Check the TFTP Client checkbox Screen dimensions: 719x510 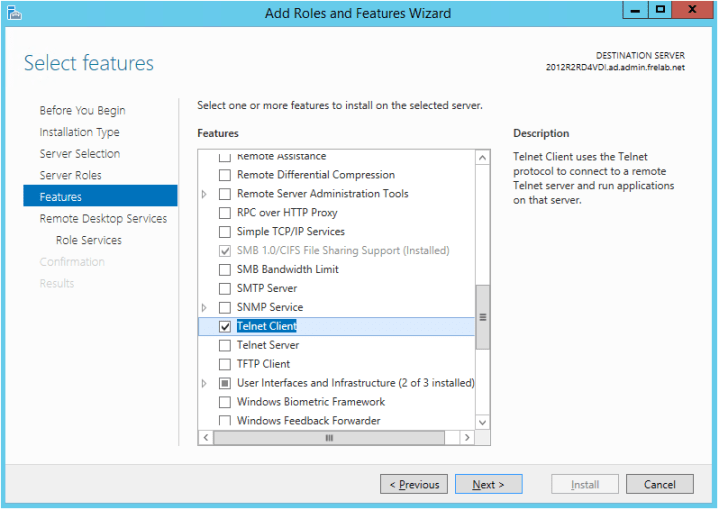(225, 365)
